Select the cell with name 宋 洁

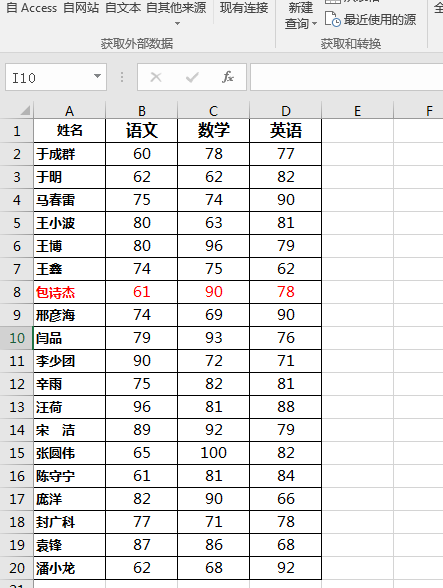(69, 430)
